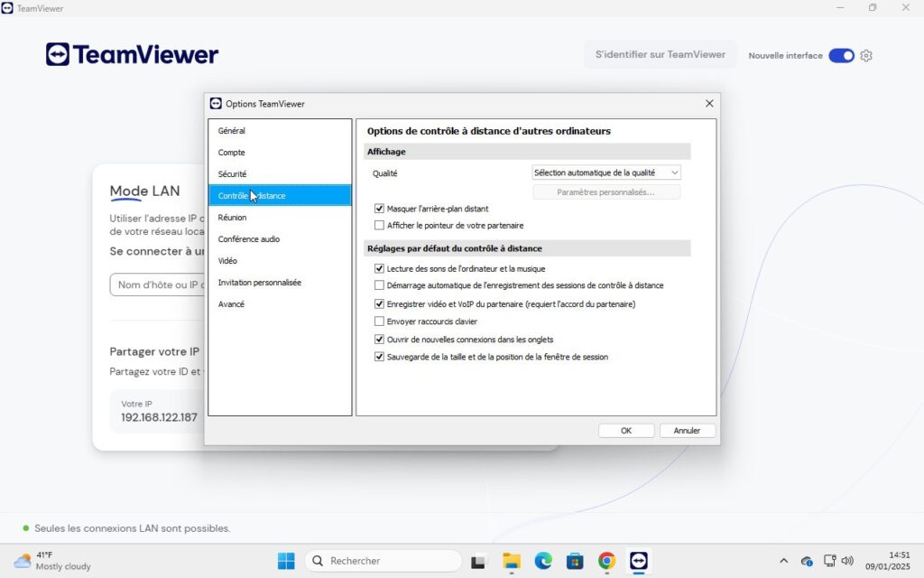Open the Invitation personnalisée category

pyautogui.click(x=280, y=283)
